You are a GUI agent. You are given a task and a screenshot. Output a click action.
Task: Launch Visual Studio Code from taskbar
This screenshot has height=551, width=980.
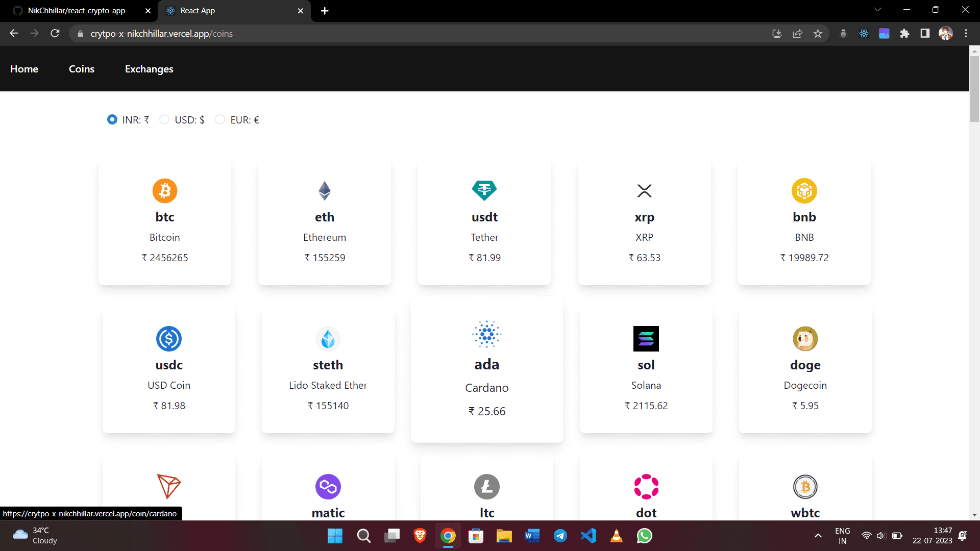click(x=589, y=536)
